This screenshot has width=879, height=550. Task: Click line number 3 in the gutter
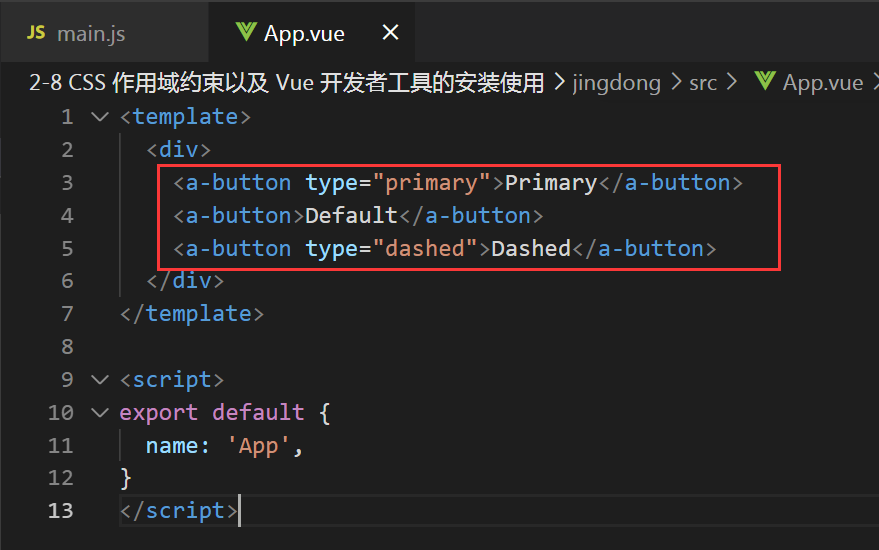coord(67,183)
